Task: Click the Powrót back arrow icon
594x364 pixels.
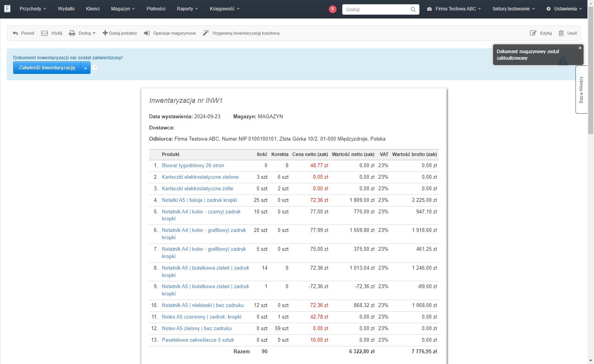Action: coord(15,34)
